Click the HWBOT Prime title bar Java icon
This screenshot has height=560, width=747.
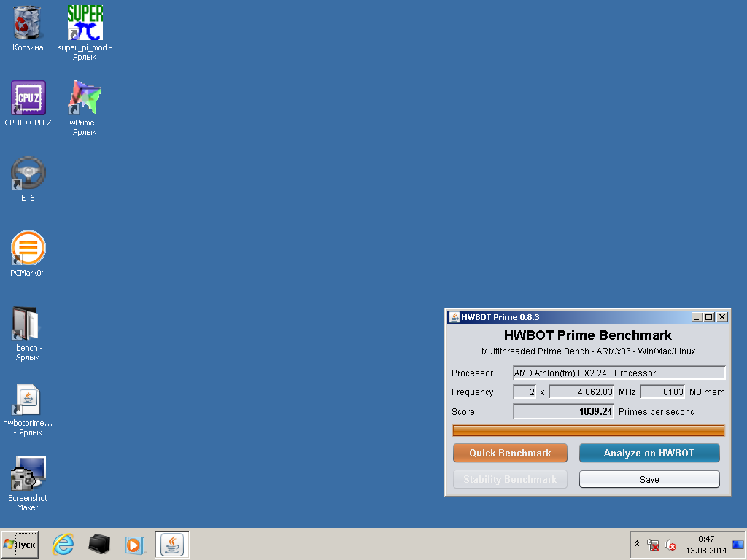point(454,317)
